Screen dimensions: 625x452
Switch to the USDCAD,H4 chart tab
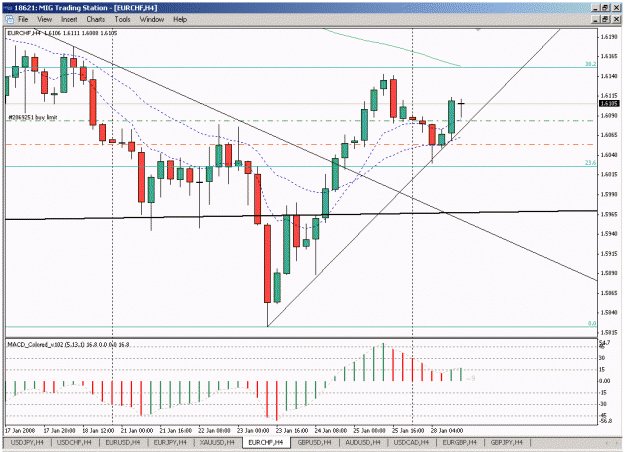[411, 442]
